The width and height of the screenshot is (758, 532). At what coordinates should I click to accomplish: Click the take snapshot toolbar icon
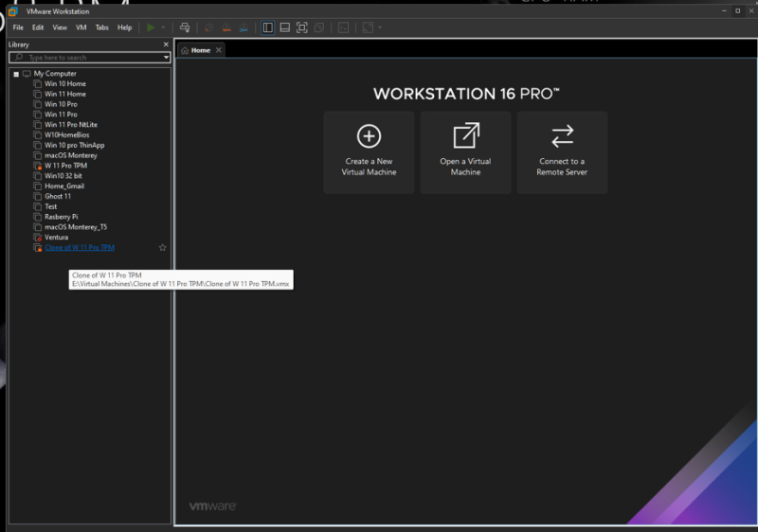tap(208, 27)
